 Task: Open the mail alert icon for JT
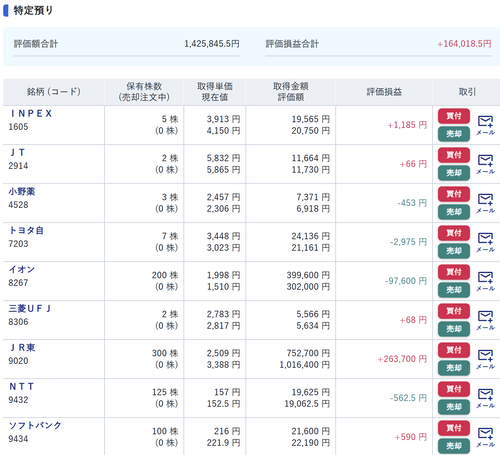coord(485,164)
